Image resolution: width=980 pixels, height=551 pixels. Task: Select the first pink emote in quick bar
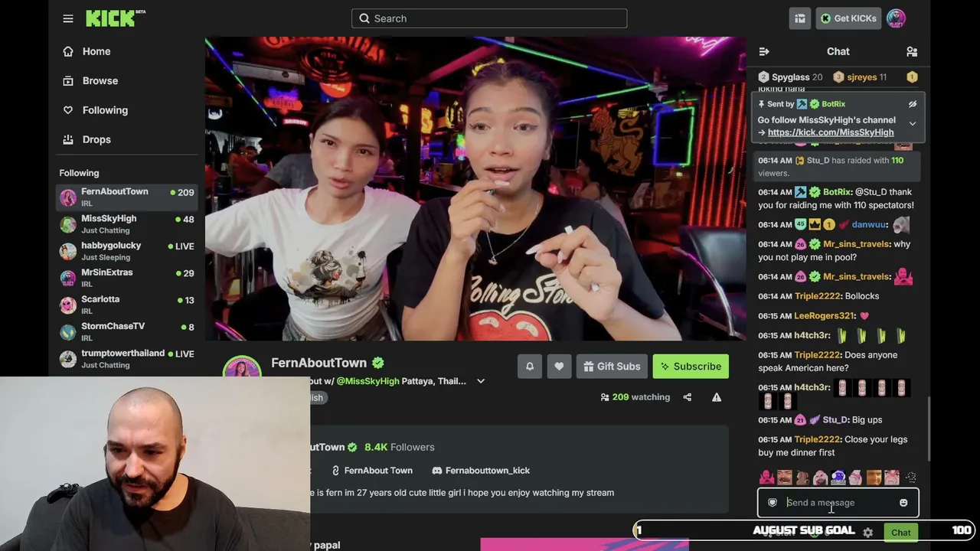766,478
